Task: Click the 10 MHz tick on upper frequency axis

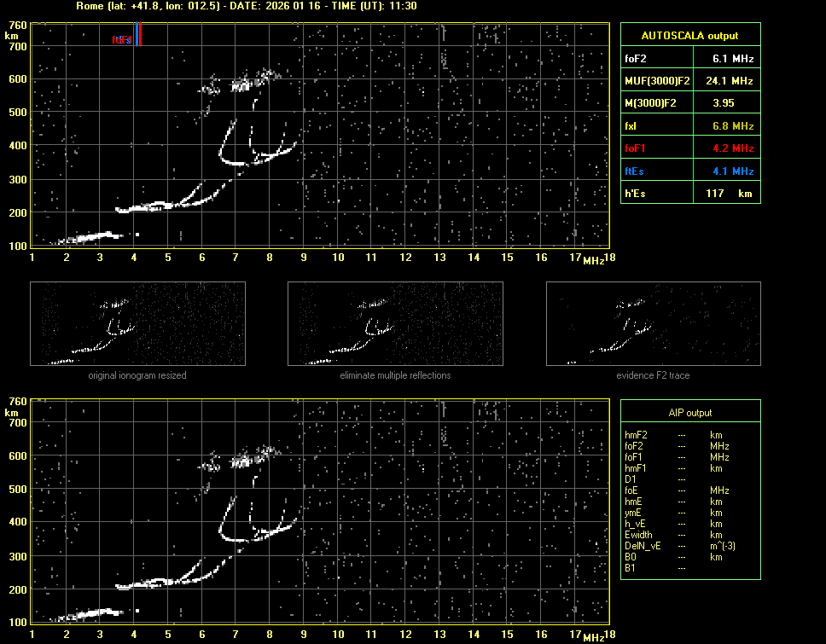Action: point(338,258)
